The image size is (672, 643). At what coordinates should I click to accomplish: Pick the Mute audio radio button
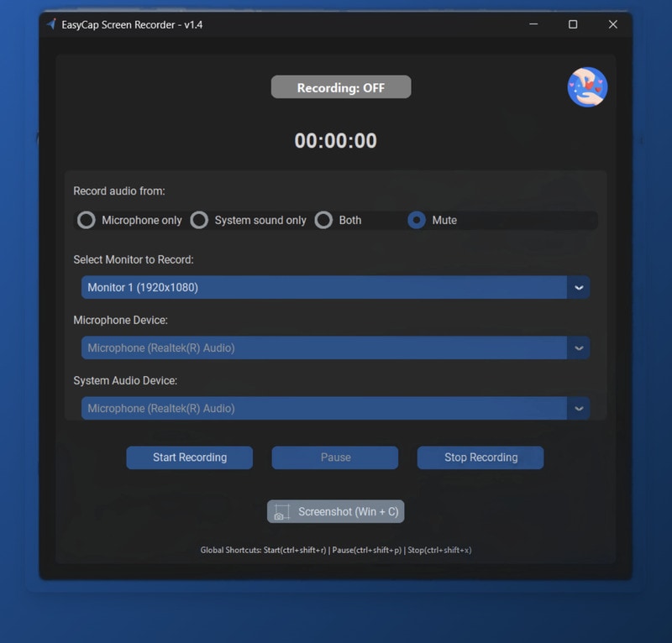coord(417,220)
